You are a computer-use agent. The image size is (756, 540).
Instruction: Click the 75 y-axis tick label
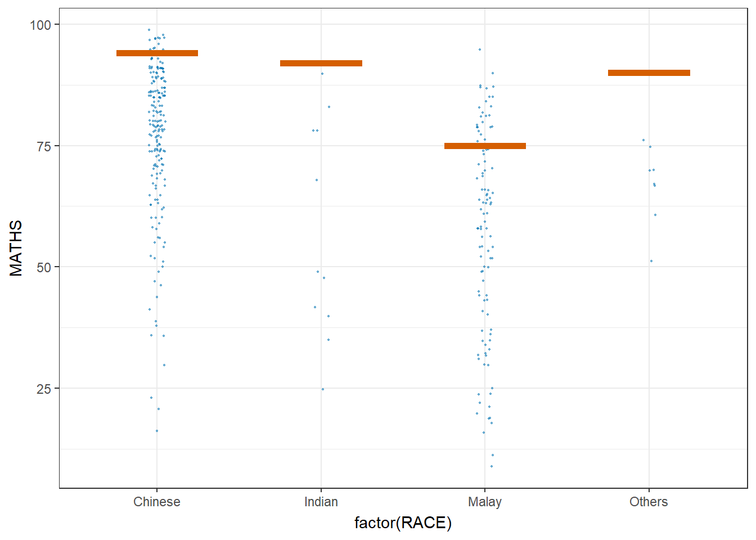pyautogui.click(x=44, y=146)
